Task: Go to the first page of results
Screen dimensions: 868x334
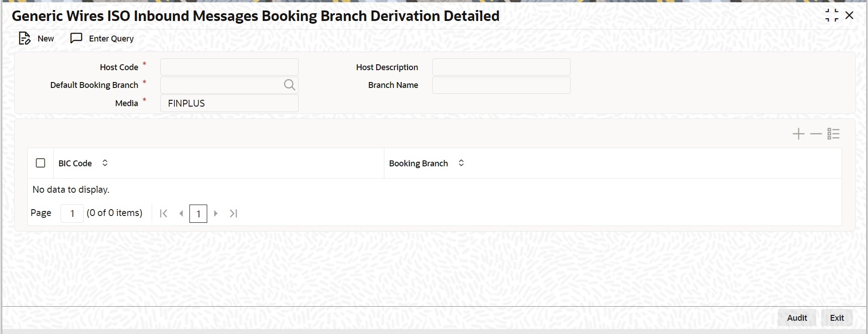Action: click(x=163, y=213)
